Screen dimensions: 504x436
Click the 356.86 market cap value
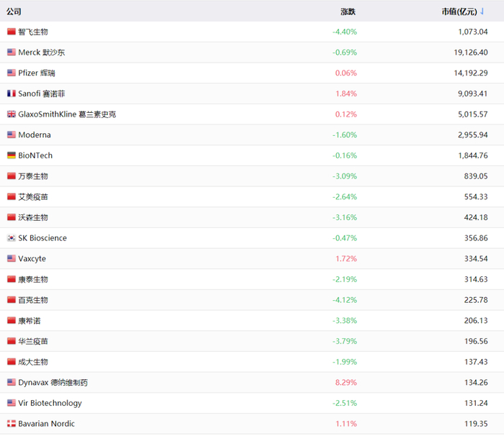coord(476,237)
